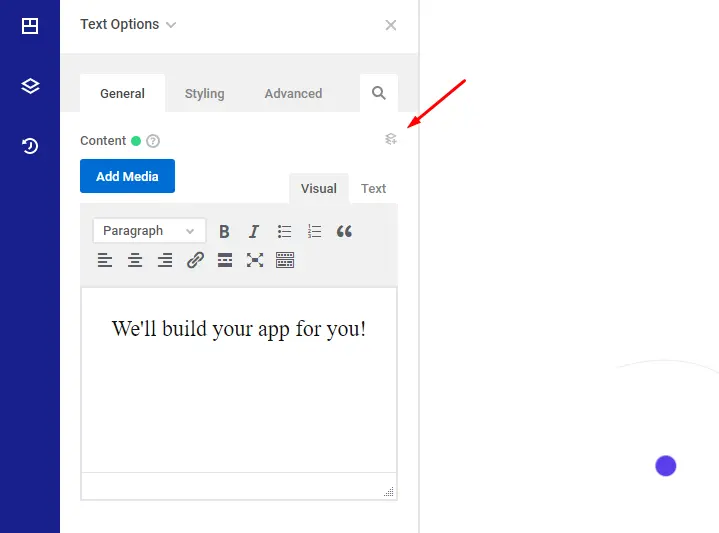Click the insert link icon

(x=195, y=260)
